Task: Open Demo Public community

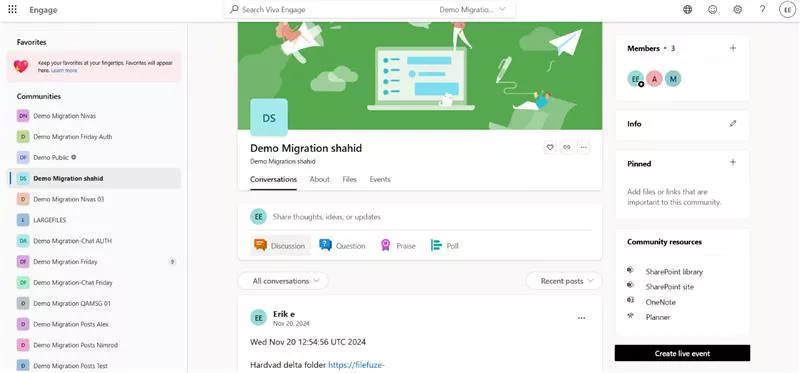Action: click(x=94, y=158)
